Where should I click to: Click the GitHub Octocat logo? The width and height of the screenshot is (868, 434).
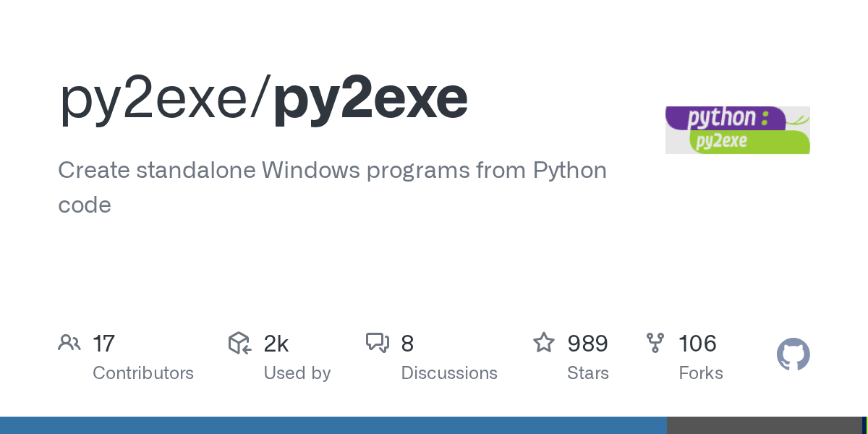(793, 354)
